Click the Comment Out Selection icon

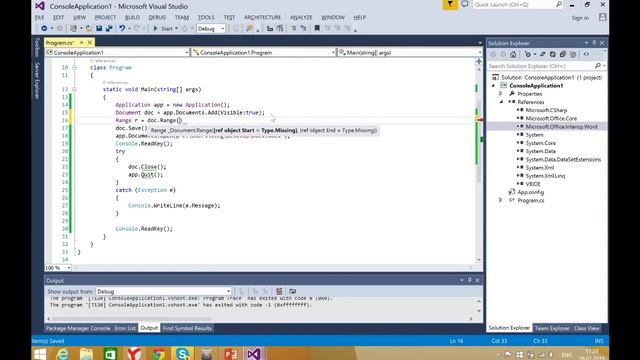click(x=293, y=28)
